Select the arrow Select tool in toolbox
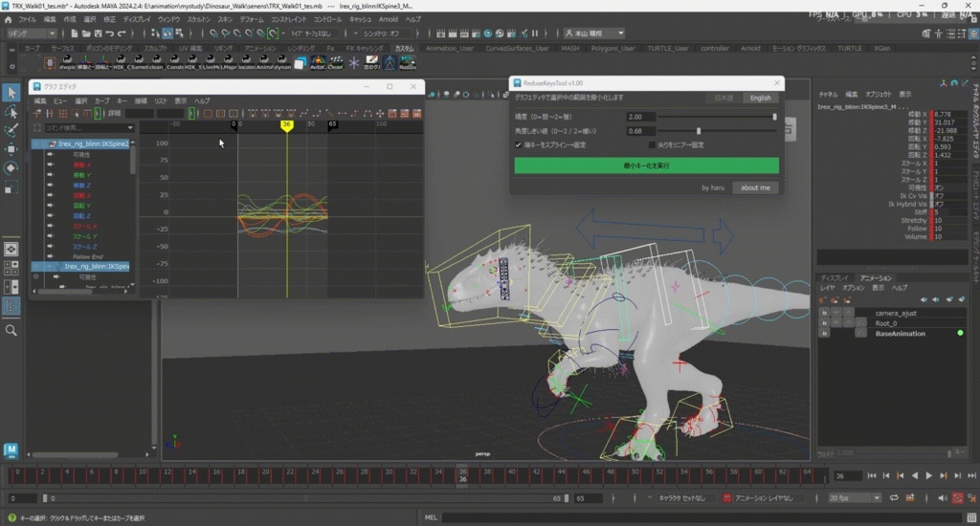 coord(11,93)
